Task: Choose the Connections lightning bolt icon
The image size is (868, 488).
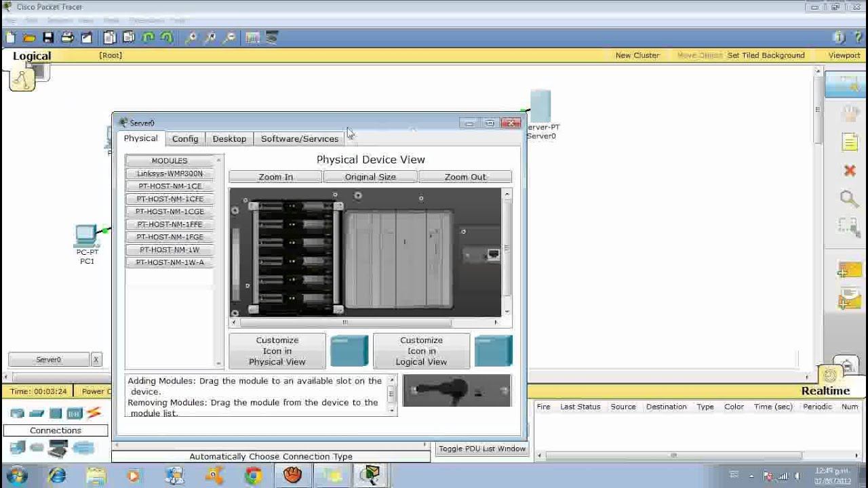Action: (x=94, y=413)
